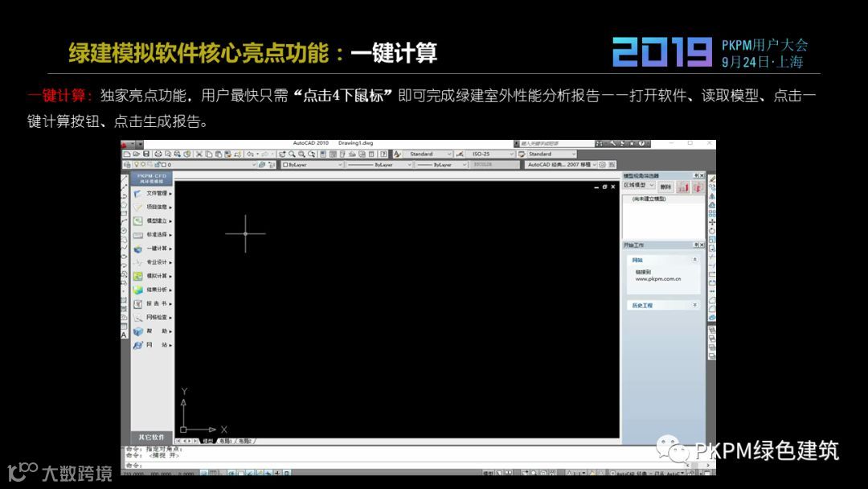This screenshot has width=868, height=489.
Task: Open the 标准选择 menu
Action: click(152, 235)
